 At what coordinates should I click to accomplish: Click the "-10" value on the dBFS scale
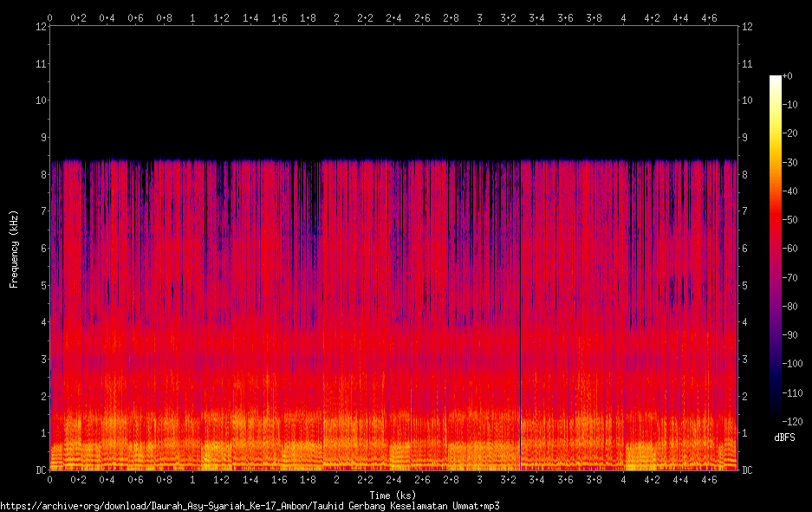point(790,105)
